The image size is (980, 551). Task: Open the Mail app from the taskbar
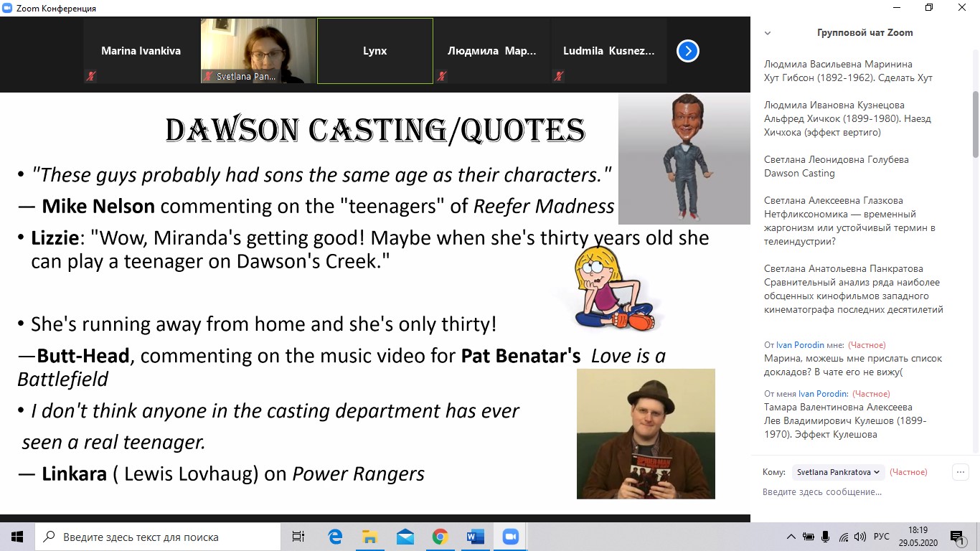coord(405,537)
